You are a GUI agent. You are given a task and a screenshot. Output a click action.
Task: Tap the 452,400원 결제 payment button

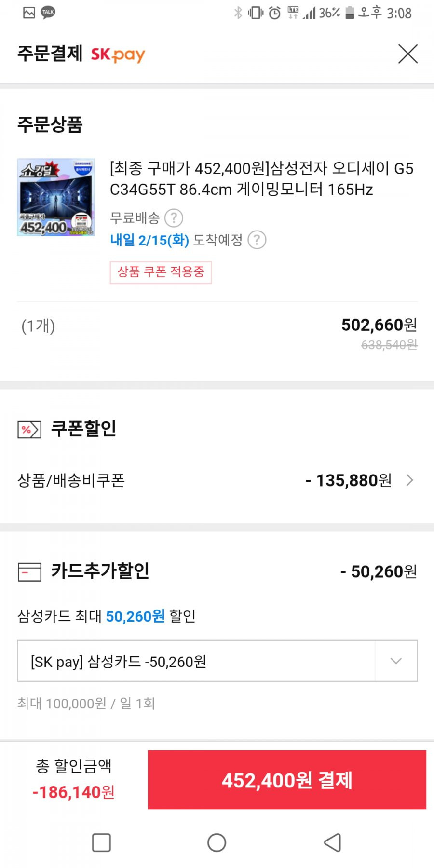pyautogui.click(x=287, y=780)
